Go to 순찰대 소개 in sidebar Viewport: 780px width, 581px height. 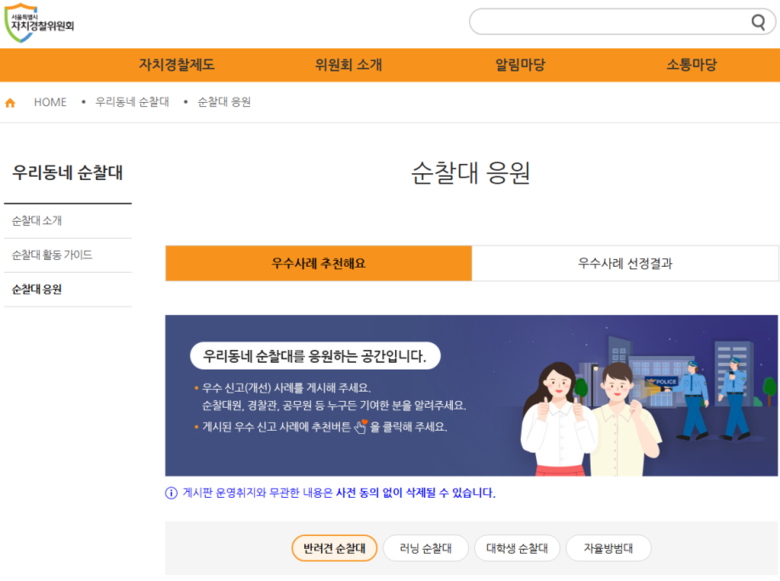(37, 221)
